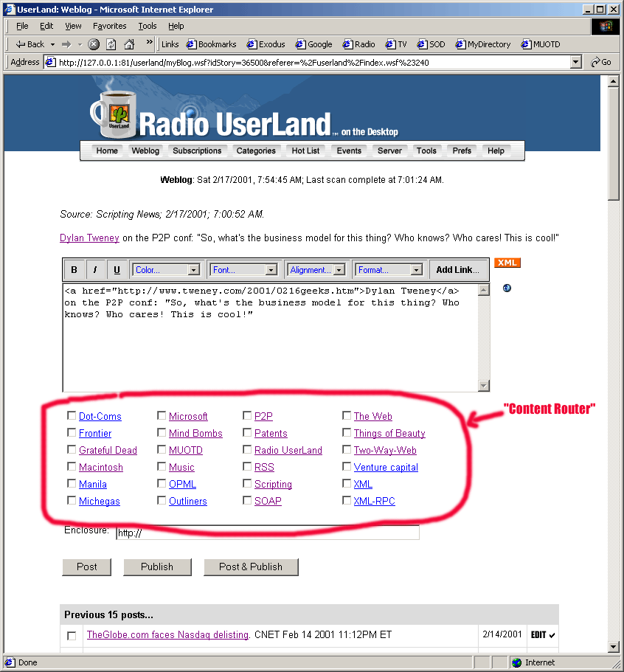Click into the Enclosure URL field
Viewport: 624px width, 672px height.
click(x=267, y=533)
